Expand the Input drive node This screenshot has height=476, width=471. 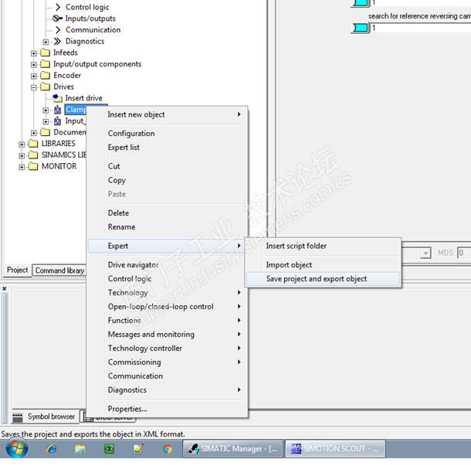(x=46, y=122)
